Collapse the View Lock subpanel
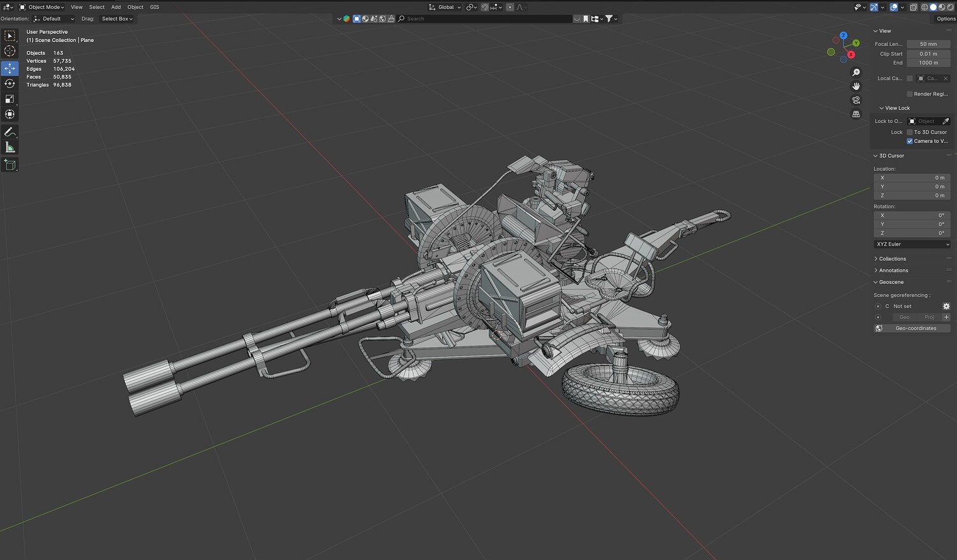 pyautogui.click(x=894, y=108)
